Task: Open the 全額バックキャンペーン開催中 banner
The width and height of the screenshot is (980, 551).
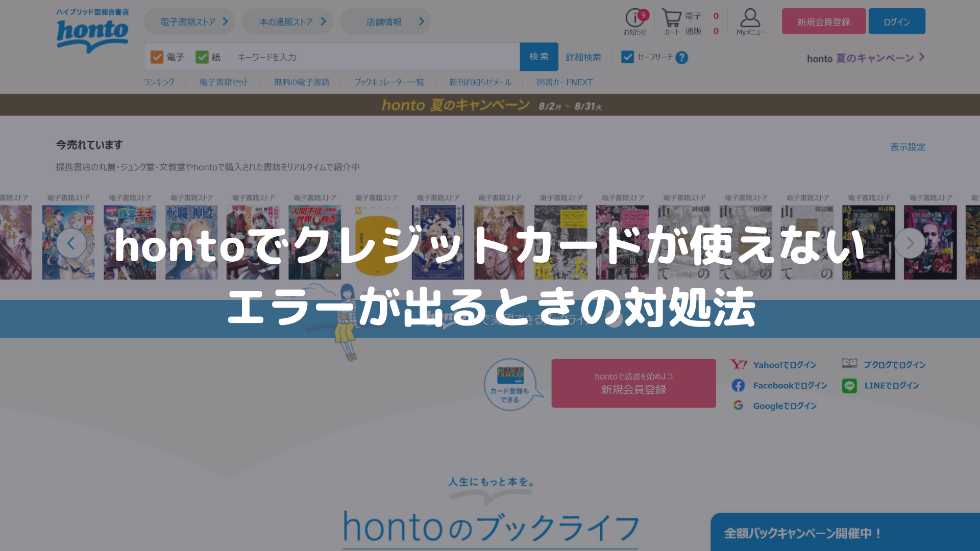Action: (845, 532)
